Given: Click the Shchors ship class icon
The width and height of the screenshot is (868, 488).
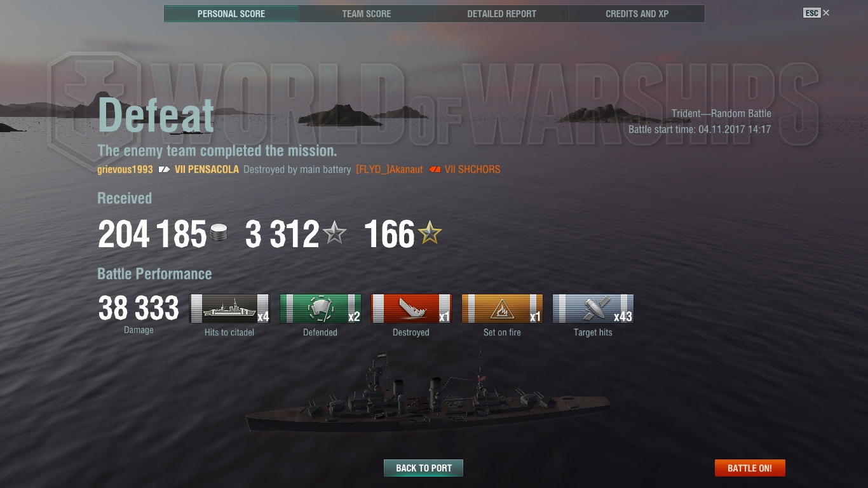Looking at the screenshot, I should point(435,170).
